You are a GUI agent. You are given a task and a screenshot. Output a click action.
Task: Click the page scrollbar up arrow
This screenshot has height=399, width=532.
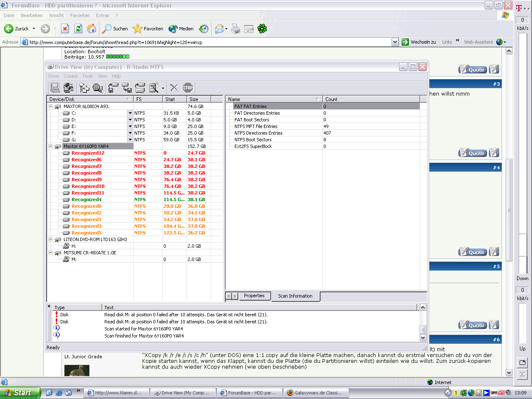click(509, 51)
